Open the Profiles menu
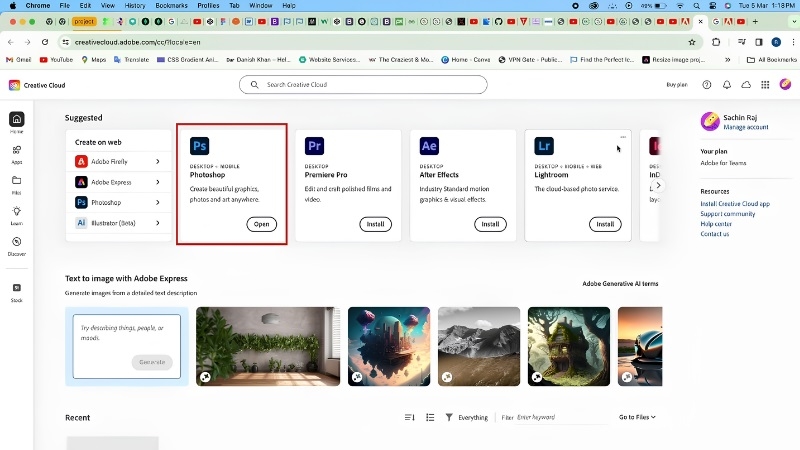This screenshot has width=800, height=450. [x=208, y=6]
